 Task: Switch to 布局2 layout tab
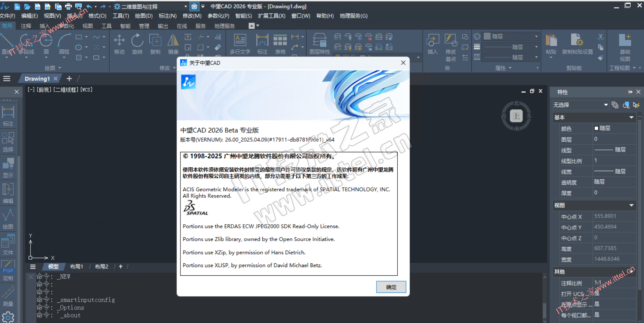(101, 266)
